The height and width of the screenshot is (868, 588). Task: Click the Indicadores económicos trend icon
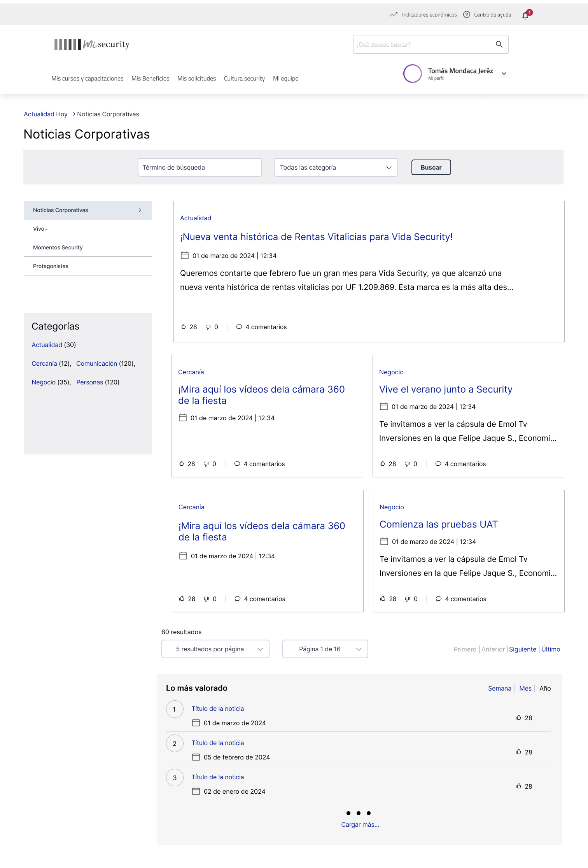click(394, 15)
